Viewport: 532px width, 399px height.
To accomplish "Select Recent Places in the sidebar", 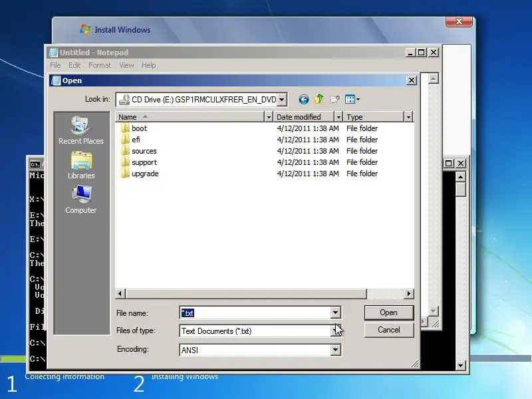I will click(x=80, y=130).
